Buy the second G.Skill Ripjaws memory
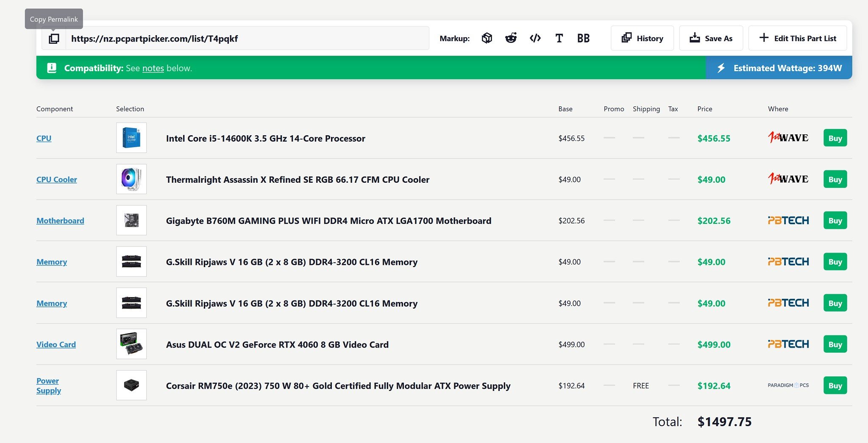Image resolution: width=868 pixels, height=443 pixels. pos(835,303)
